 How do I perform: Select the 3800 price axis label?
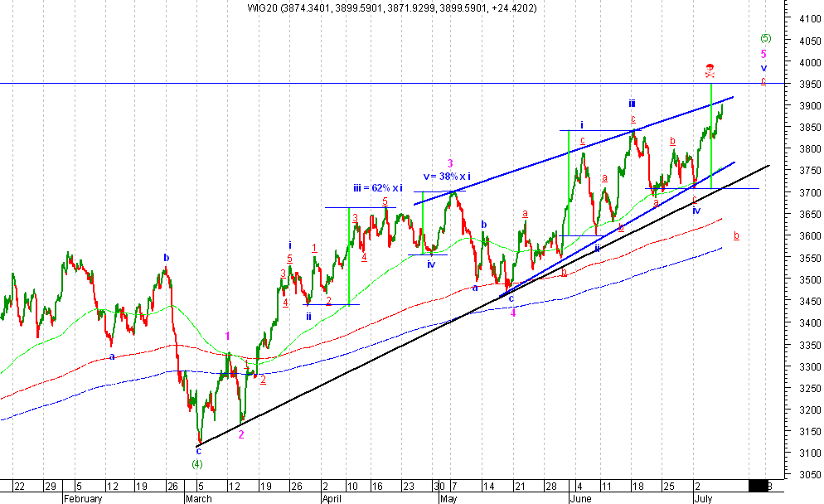[x=809, y=149]
